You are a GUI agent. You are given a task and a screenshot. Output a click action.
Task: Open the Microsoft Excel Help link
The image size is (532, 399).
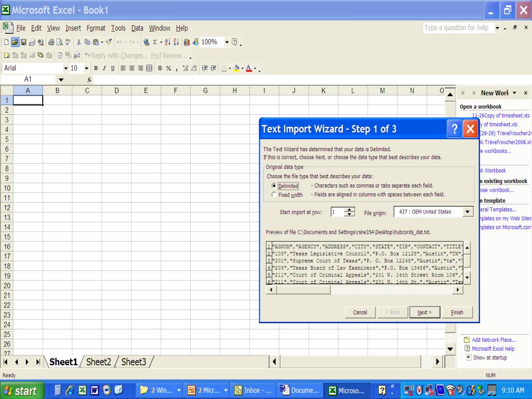coord(493,349)
